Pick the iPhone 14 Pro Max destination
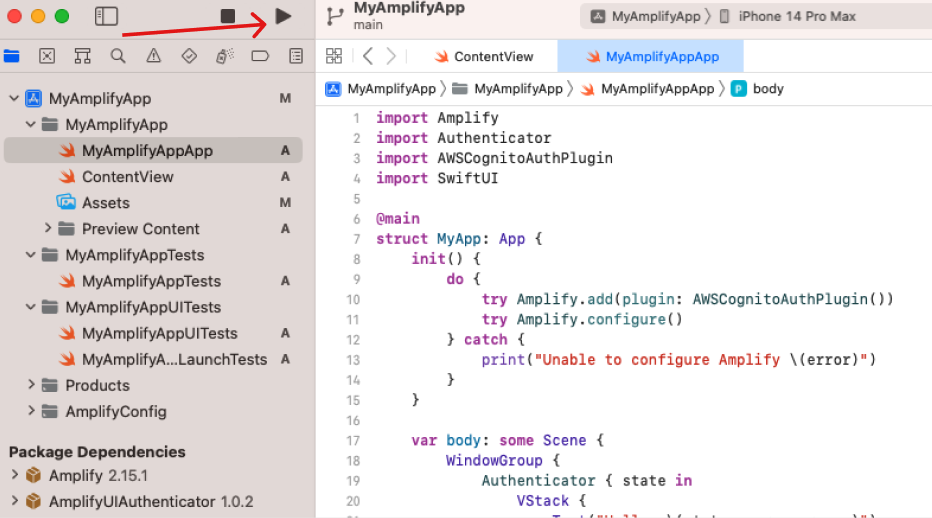 tap(787, 16)
